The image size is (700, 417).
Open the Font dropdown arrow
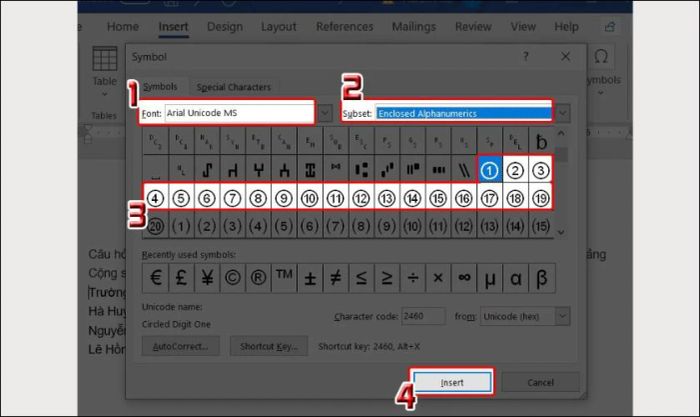click(325, 113)
